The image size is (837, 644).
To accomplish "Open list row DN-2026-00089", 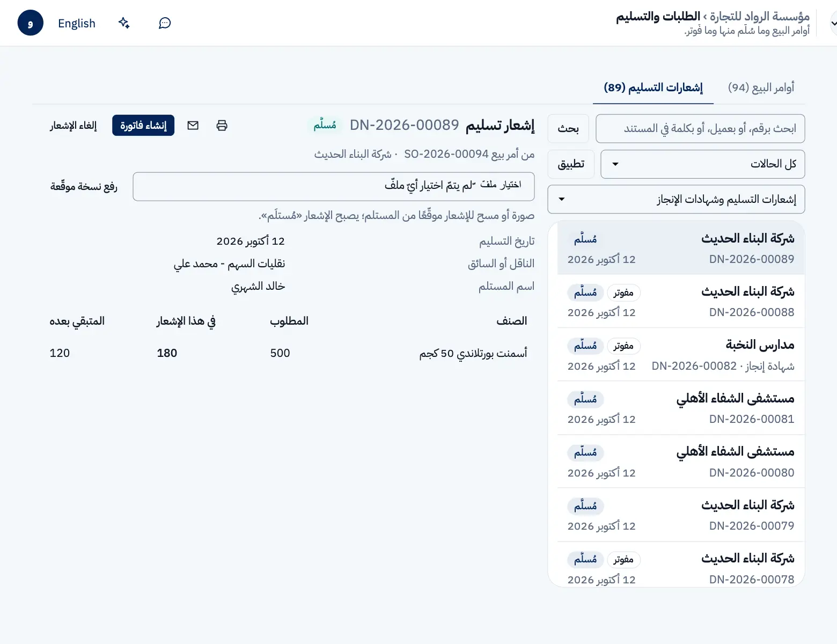I will 681,248.
